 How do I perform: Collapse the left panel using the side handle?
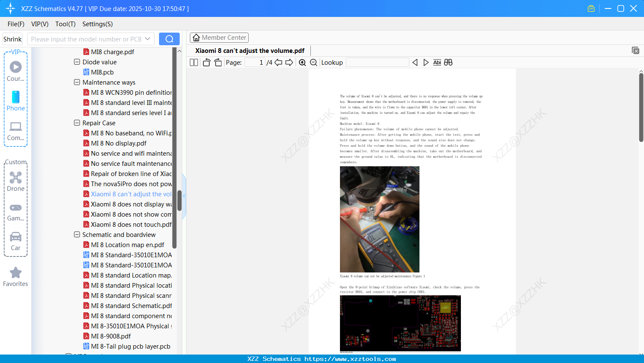184,196
